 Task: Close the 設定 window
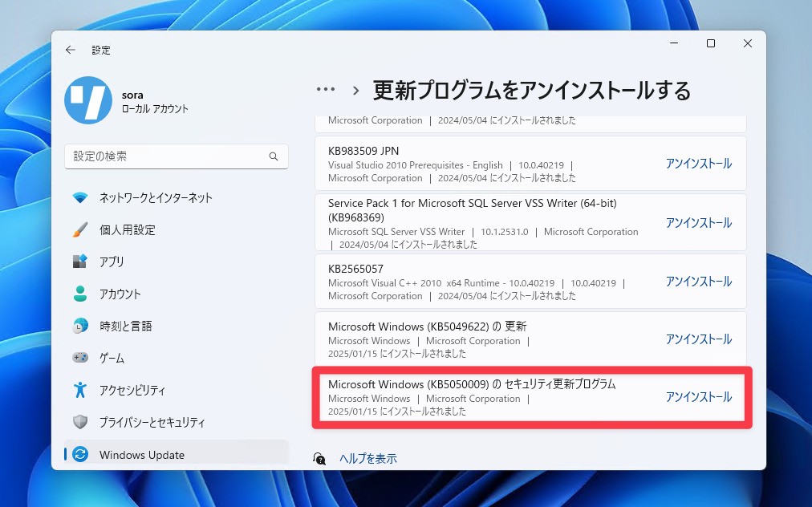pyautogui.click(x=747, y=43)
